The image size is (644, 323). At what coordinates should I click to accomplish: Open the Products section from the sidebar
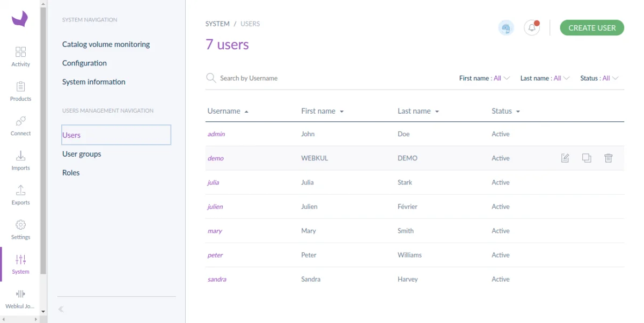(x=20, y=90)
